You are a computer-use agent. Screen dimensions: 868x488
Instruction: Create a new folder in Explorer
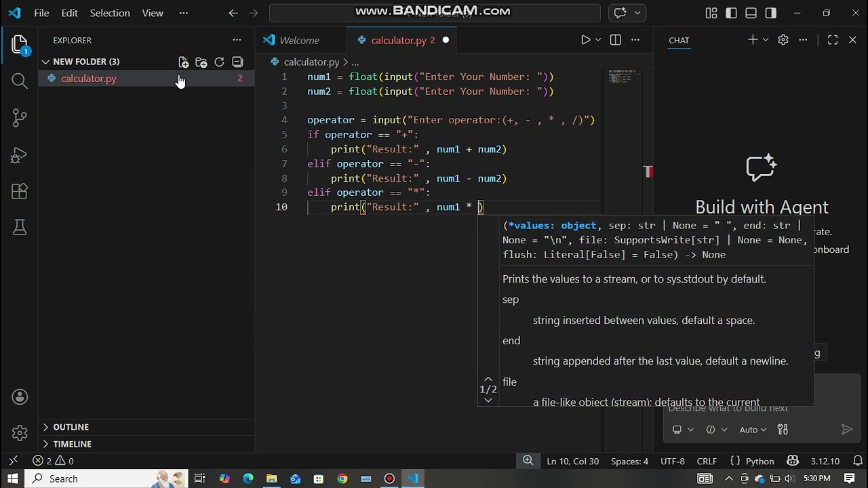click(x=201, y=62)
